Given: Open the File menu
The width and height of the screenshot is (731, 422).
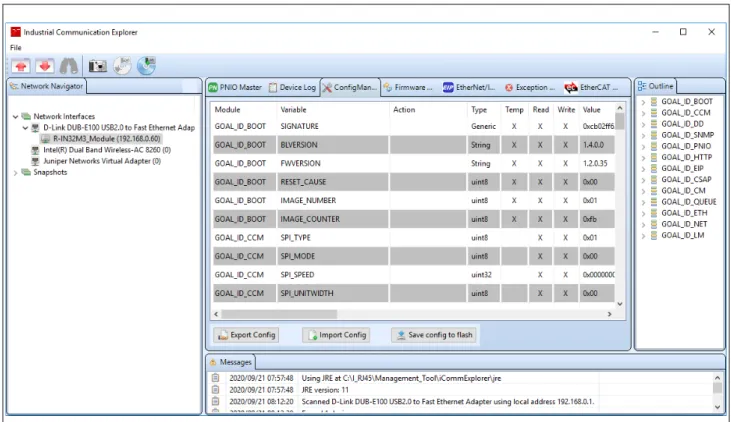Looking at the screenshot, I should [16, 48].
